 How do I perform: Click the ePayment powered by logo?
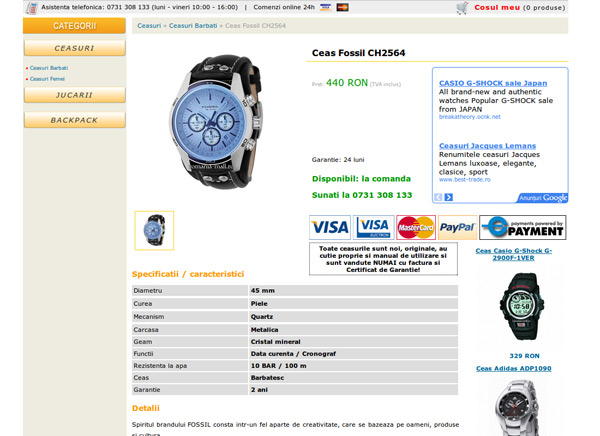(x=523, y=227)
